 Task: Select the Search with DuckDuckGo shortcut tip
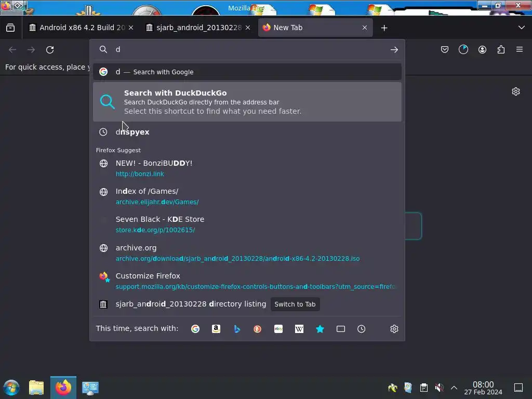point(247,102)
